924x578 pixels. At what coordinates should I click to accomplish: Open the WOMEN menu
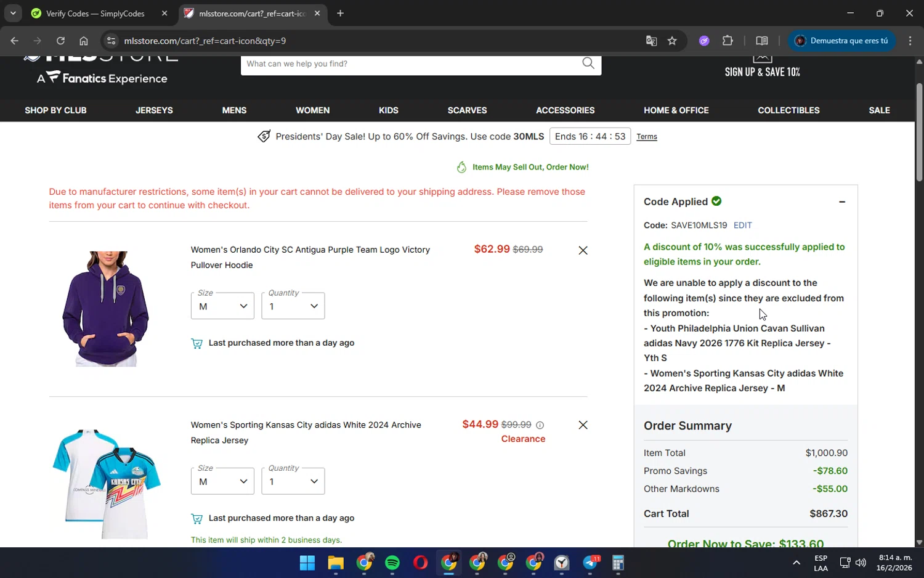click(312, 110)
